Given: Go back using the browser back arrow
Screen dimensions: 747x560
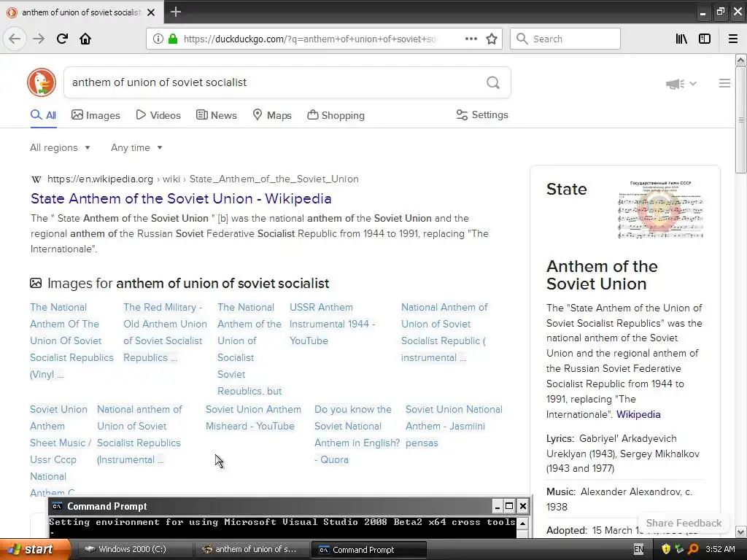Looking at the screenshot, I should pos(15,39).
